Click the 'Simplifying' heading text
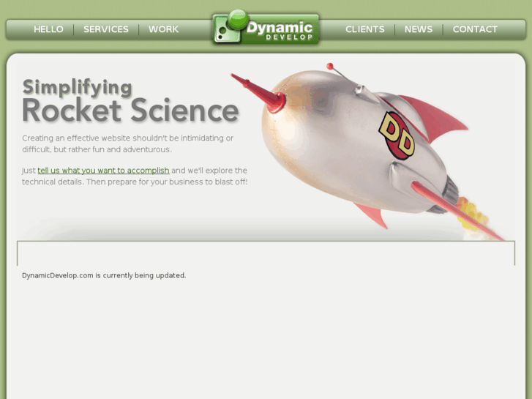 click(78, 88)
